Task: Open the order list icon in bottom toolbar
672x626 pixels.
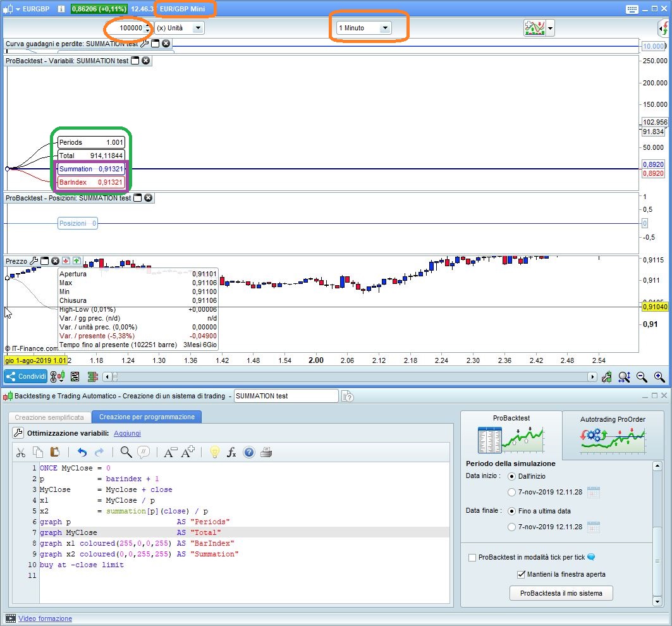Action: (75, 376)
